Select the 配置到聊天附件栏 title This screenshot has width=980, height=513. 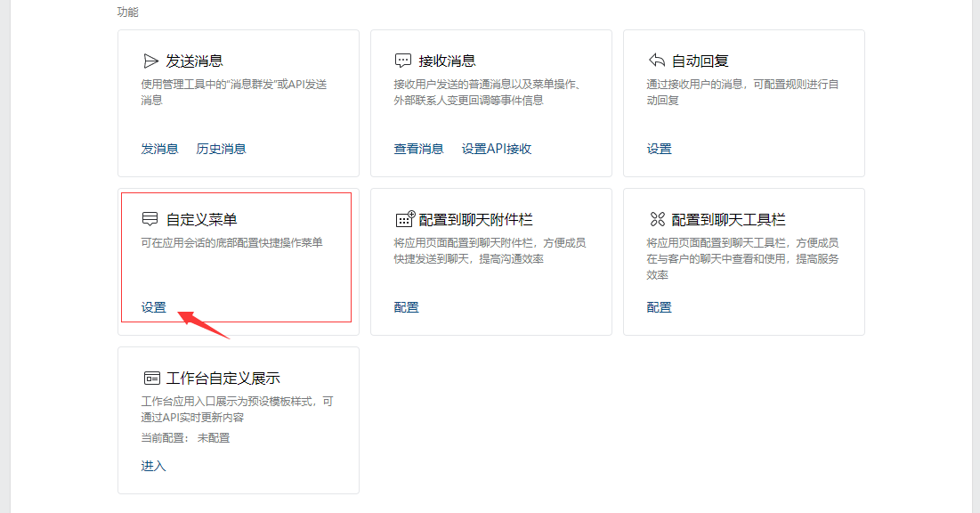[475, 220]
